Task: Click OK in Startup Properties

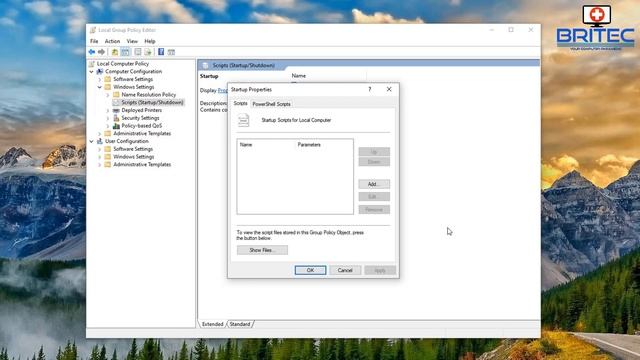Action: pos(310,270)
